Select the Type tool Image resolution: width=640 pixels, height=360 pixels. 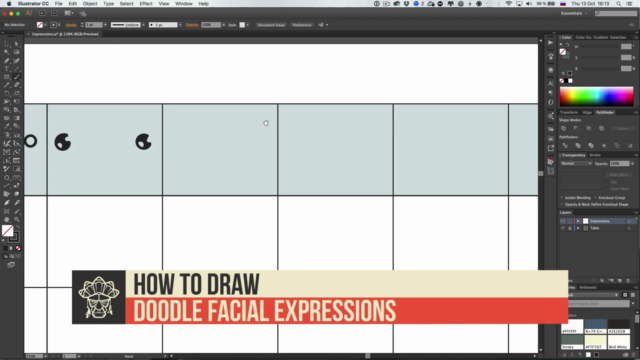click(x=7, y=69)
